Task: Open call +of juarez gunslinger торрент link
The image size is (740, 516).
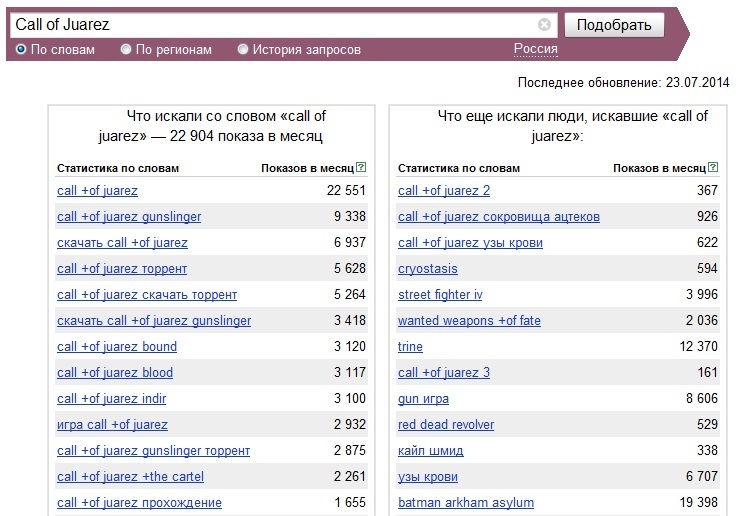Action: (x=153, y=450)
